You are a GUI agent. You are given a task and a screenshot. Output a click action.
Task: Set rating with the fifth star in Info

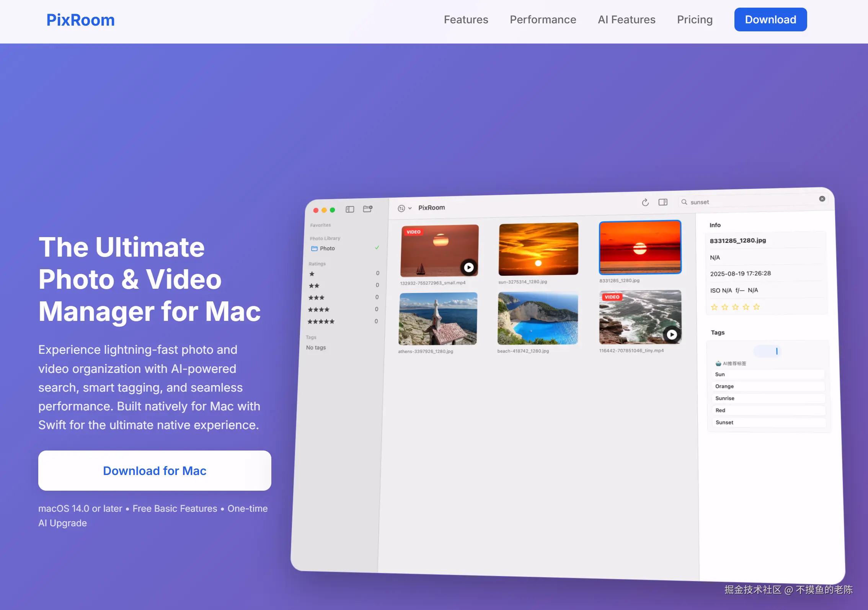click(x=756, y=307)
